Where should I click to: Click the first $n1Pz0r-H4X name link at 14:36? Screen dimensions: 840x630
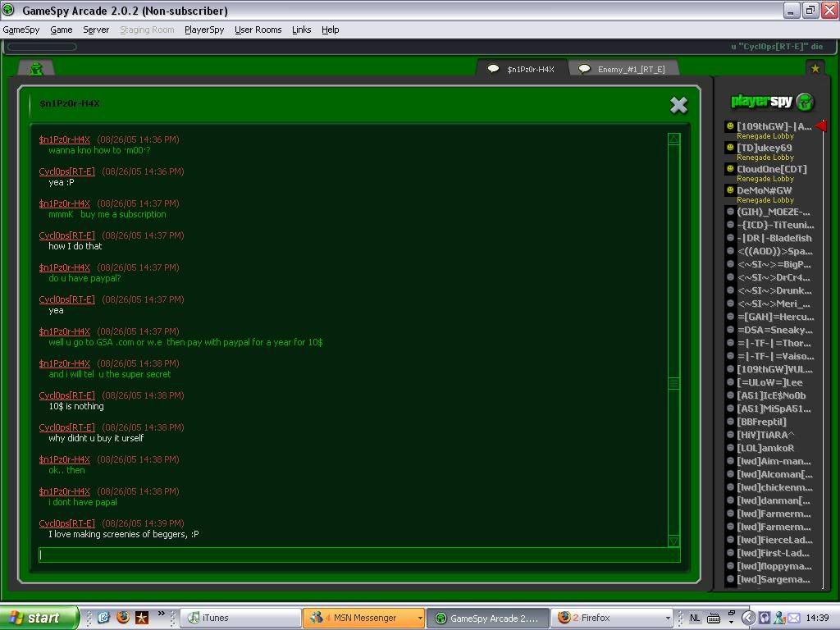pos(64,139)
